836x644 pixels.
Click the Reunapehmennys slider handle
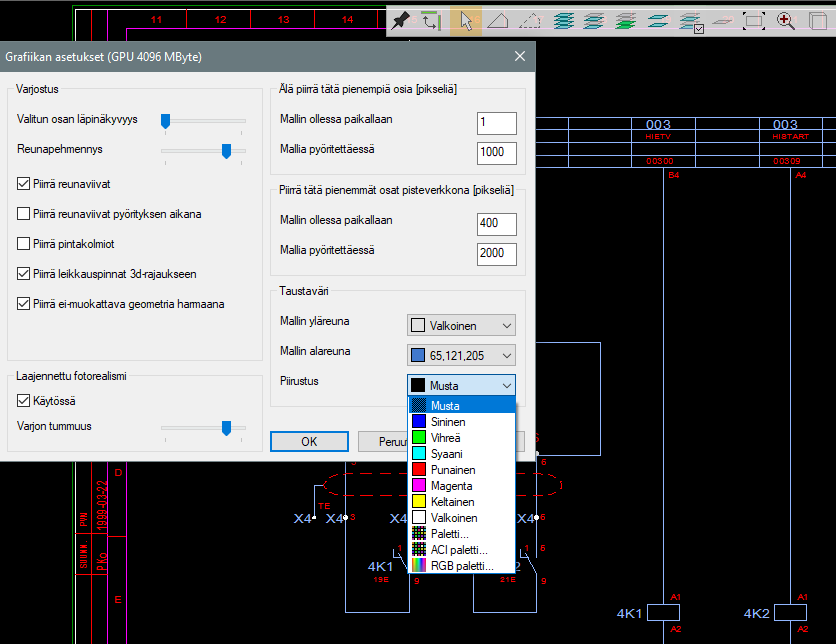point(227,150)
